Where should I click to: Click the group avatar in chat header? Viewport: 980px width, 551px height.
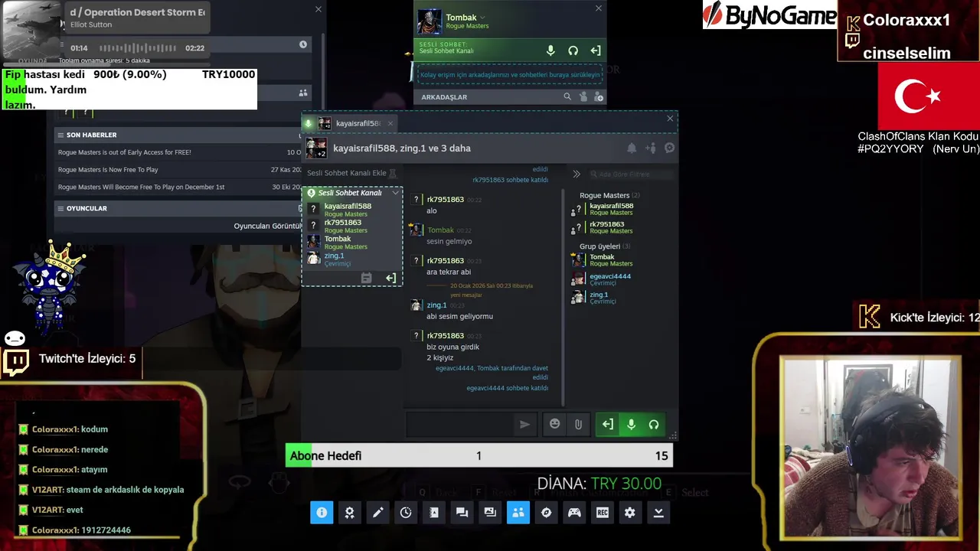[316, 148]
